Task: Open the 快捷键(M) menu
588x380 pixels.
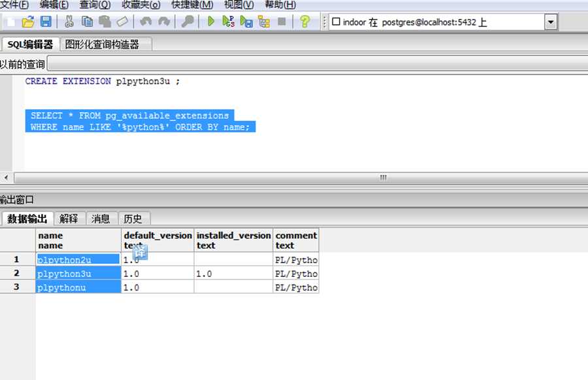Action: 192,5
